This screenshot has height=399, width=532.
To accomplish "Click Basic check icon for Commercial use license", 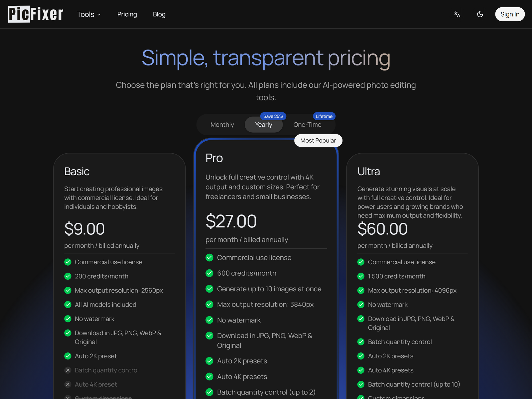I will [x=68, y=262].
